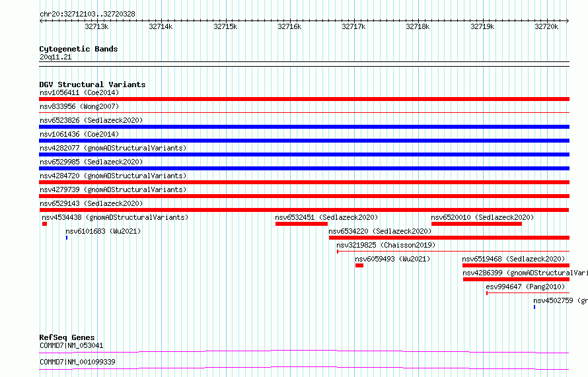The height and width of the screenshot is (377, 588).
Task: Open nsv4534438 (gnomADStructuralVariants) label
Action: point(115,217)
